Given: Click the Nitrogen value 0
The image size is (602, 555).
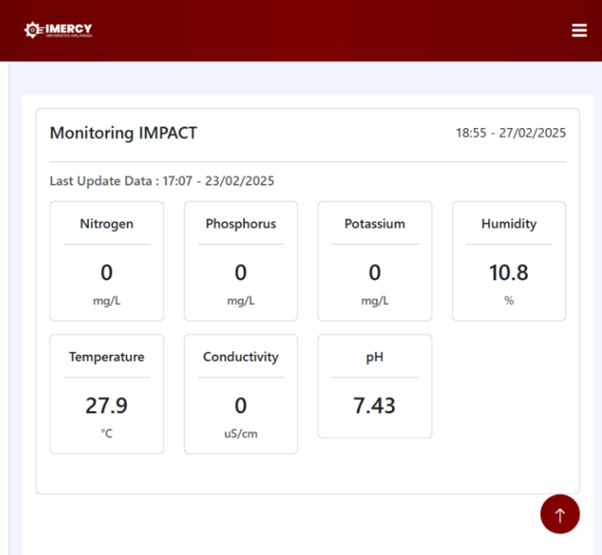Looking at the screenshot, I should tap(107, 273).
